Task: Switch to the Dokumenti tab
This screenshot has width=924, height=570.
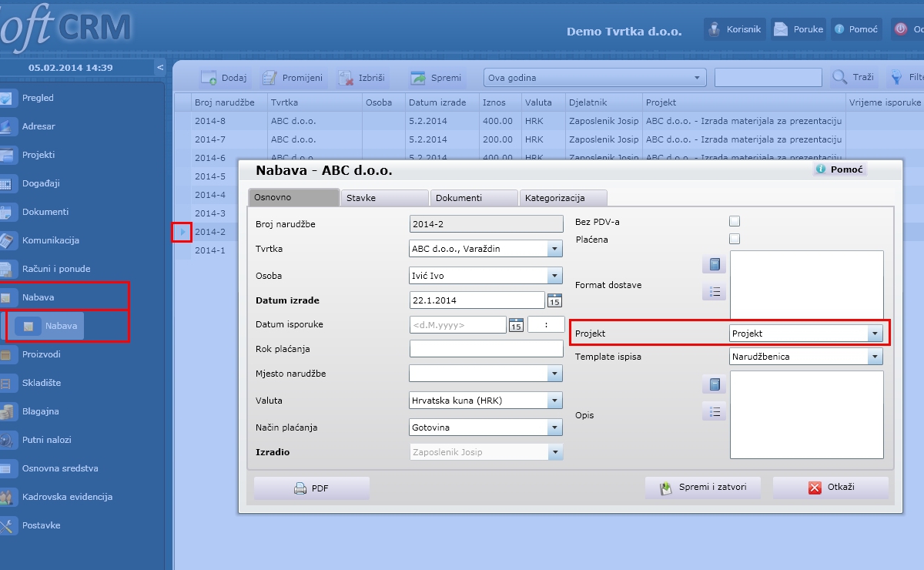Action: pos(474,198)
